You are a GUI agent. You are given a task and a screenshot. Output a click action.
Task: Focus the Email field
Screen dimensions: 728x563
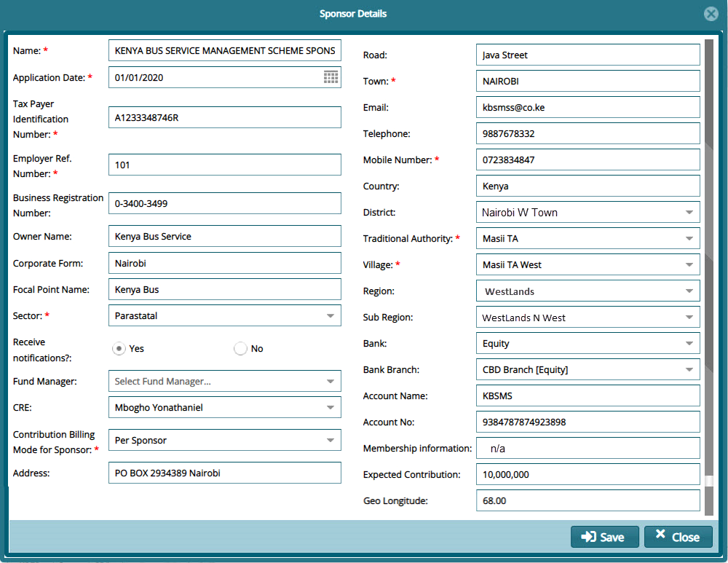click(x=587, y=107)
